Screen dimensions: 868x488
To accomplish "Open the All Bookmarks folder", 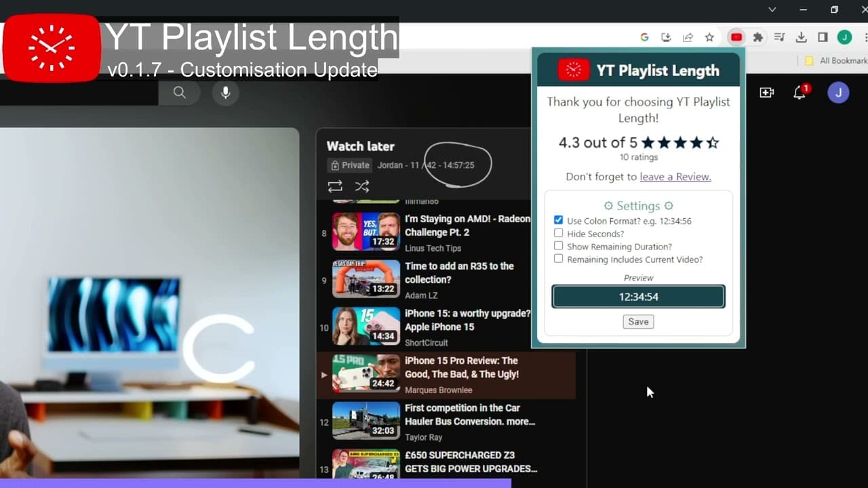I will (x=835, y=60).
